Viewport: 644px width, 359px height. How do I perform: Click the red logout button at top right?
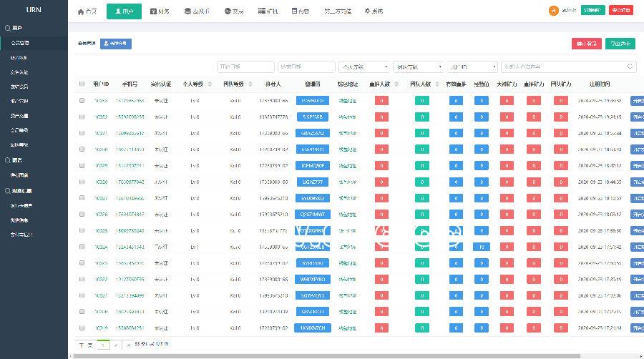click(620, 10)
